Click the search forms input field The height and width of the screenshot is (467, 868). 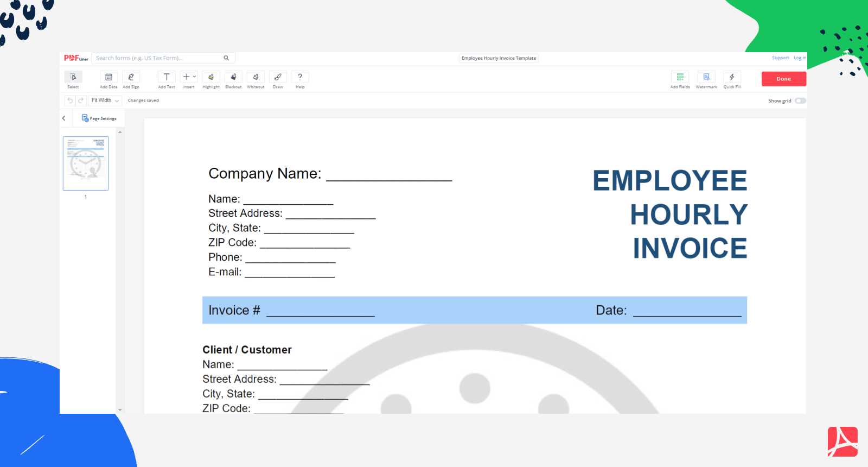point(163,58)
